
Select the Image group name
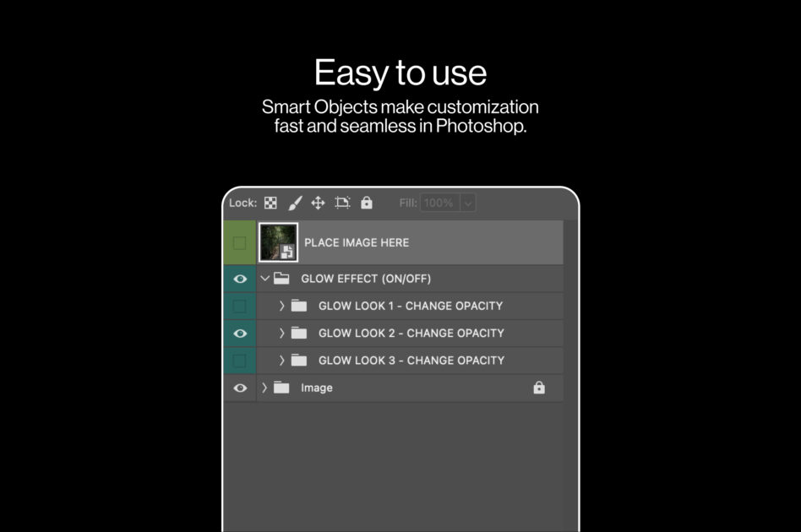point(317,388)
